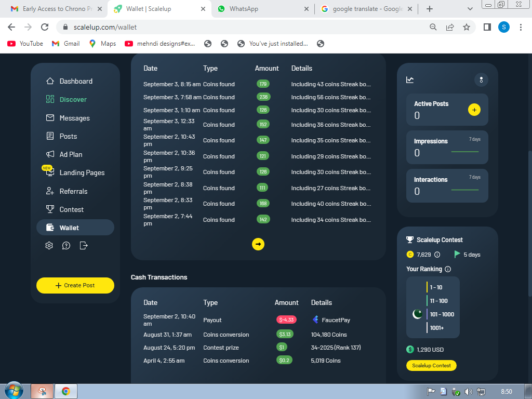Open the Maps bookmark
Viewport: 532px width, 399px height.
click(102, 44)
